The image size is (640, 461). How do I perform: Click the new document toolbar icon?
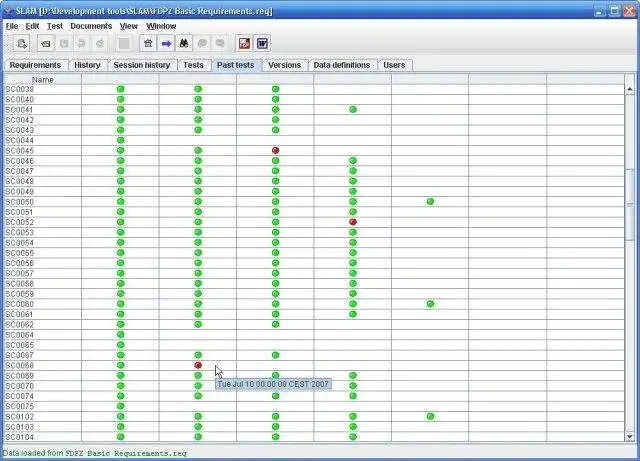[x=22, y=43]
